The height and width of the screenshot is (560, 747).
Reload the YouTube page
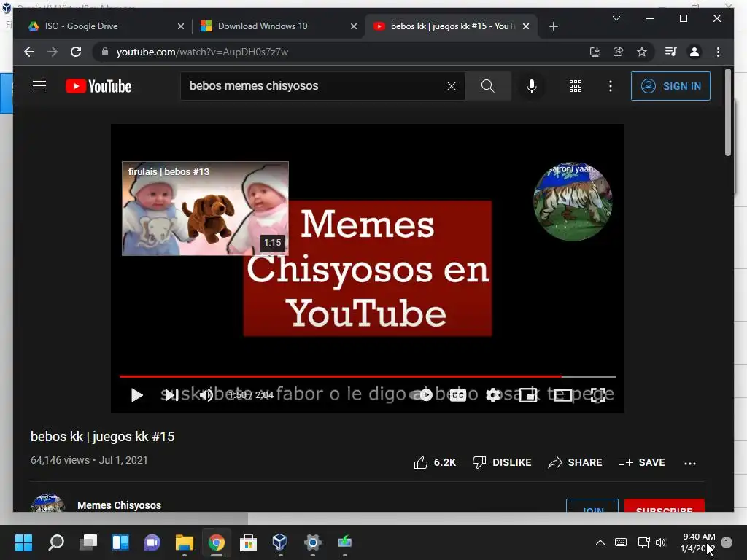pyautogui.click(x=76, y=52)
